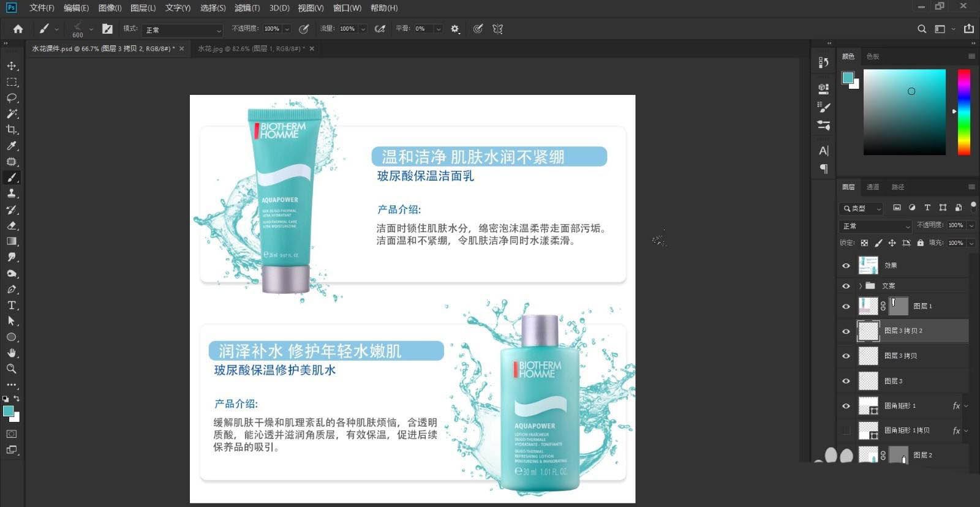Screen dimensions: 980x507
Task: Pick a color in the color field
Action: [x=905, y=112]
